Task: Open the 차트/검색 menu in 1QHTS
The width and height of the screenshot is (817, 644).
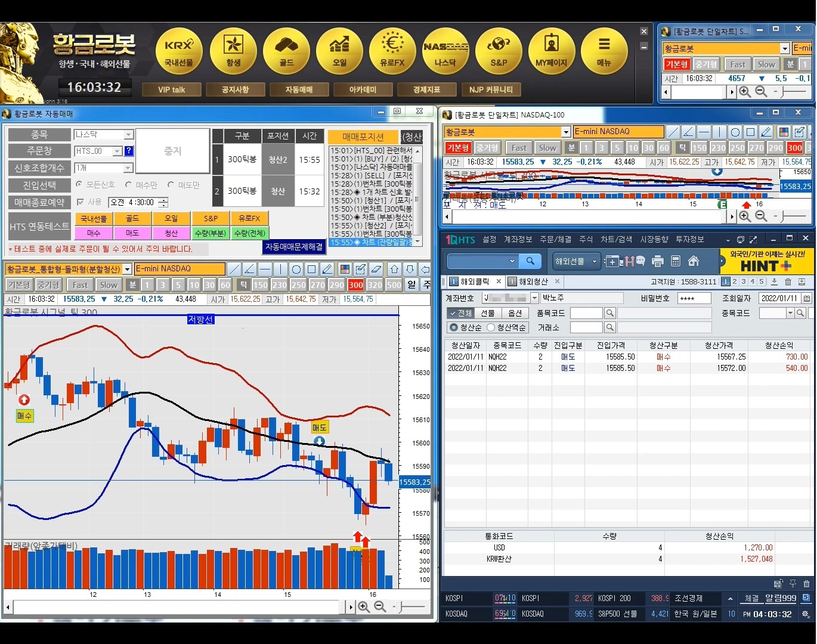Action: tap(616, 239)
